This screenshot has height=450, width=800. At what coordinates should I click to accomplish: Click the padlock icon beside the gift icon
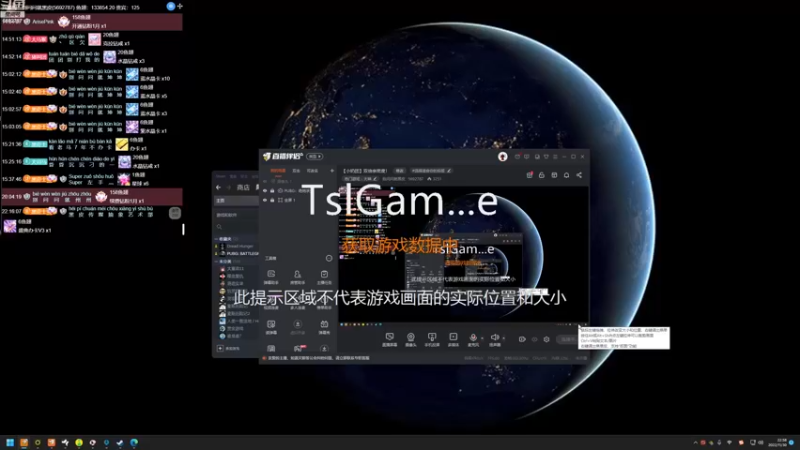tap(542, 175)
